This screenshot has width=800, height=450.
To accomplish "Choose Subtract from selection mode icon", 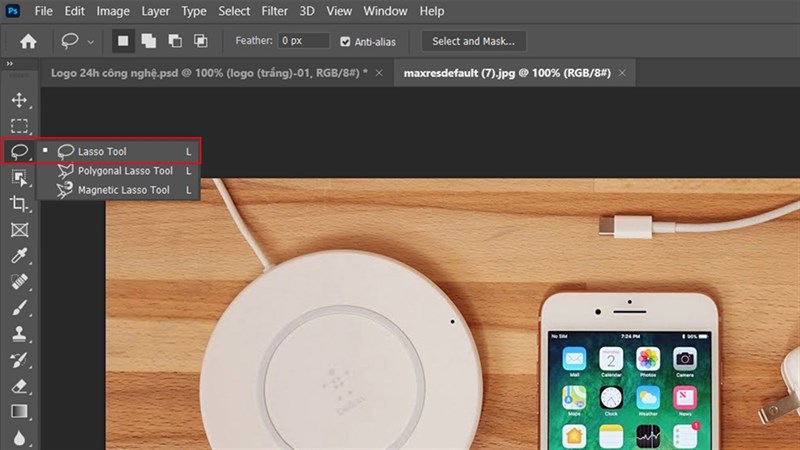I will (175, 41).
